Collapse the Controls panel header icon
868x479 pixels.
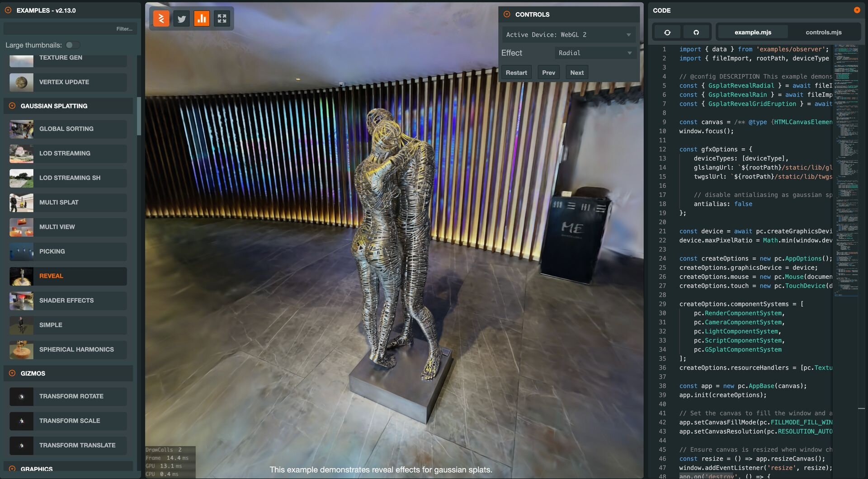pos(507,14)
